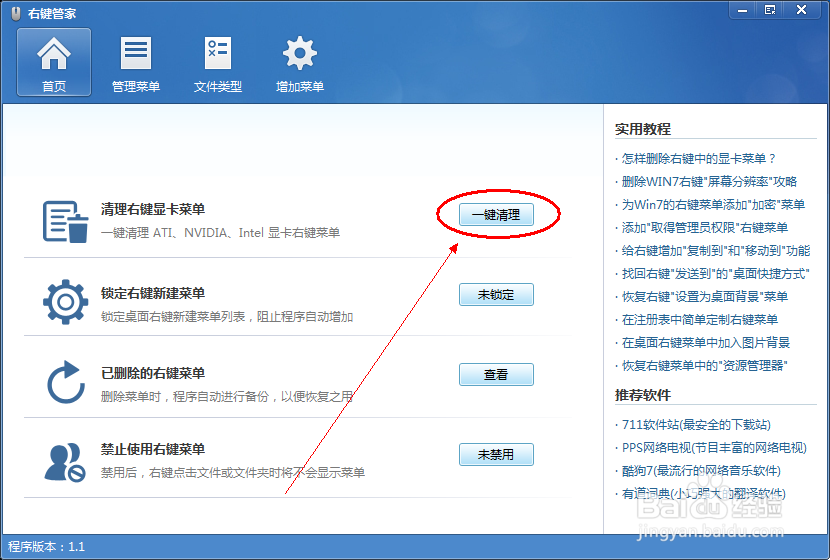
Task: Open link 删除WIN7右键"屏幕分辨率"攻略
Action: coord(709,182)
